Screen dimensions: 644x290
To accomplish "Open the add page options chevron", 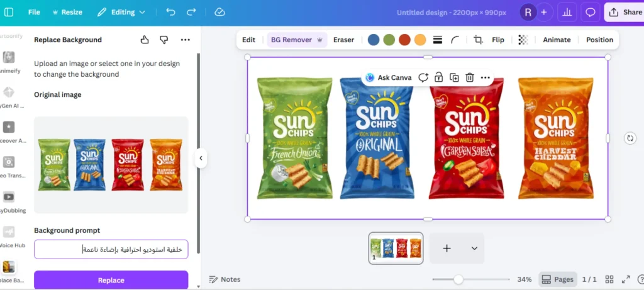I will click(474, 248).
